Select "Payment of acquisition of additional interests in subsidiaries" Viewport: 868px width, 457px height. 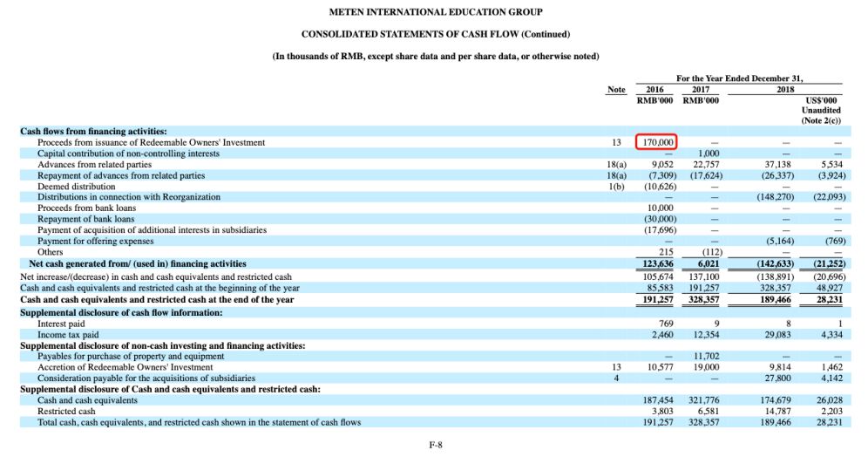153,230
